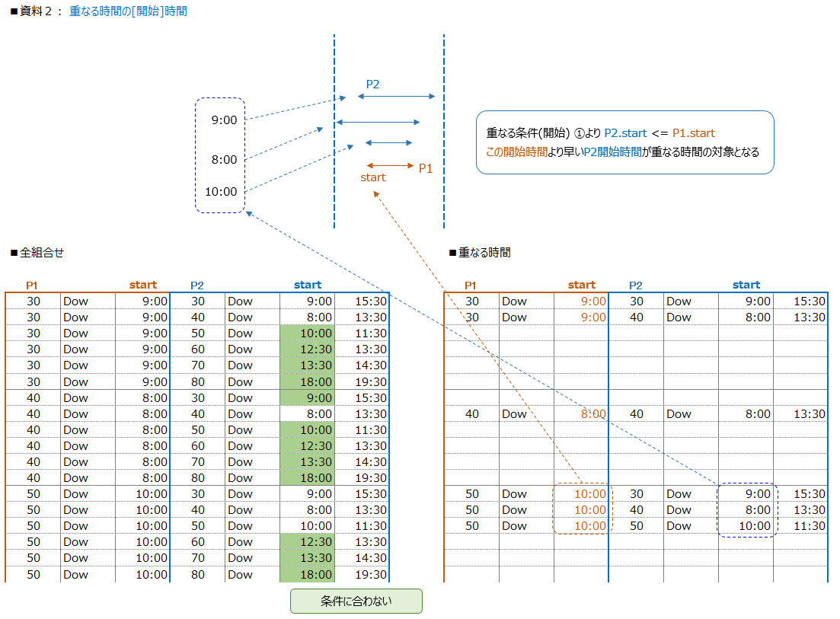Select green 10:00 cell in the P2 50 row
Viewport: 840px width, 619px height.
[308, 333]
